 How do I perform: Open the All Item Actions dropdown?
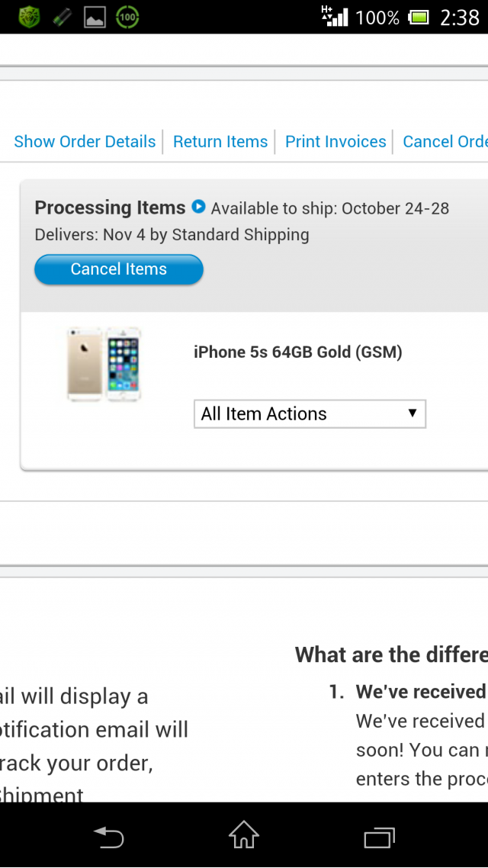[310, 414]
